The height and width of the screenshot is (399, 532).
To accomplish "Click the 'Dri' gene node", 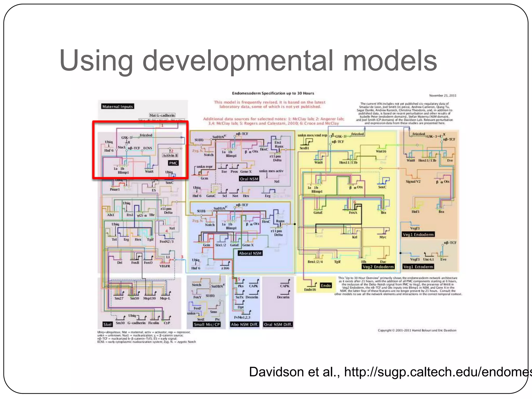I will (119, 263).
